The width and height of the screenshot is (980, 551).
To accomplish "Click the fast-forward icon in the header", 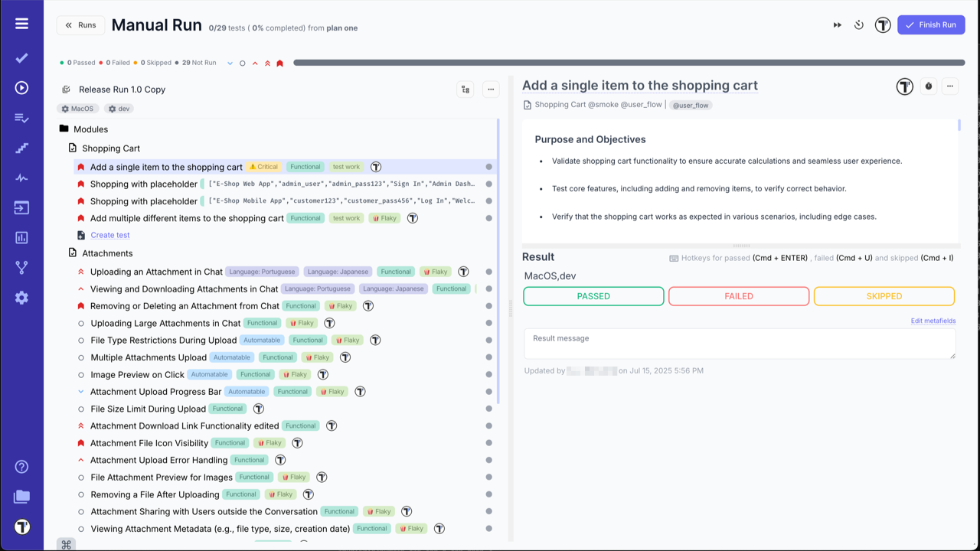I will pyautogui.click(x=837, y=24).
